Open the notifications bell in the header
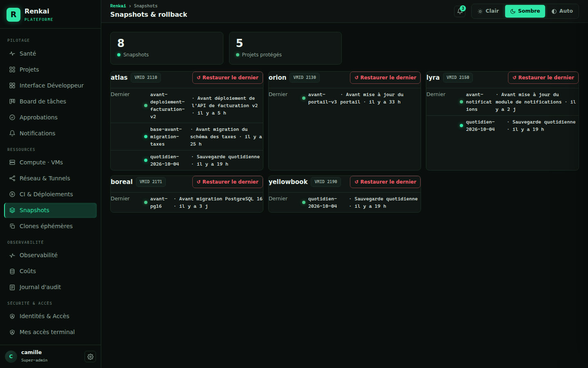 click(460, 11)
